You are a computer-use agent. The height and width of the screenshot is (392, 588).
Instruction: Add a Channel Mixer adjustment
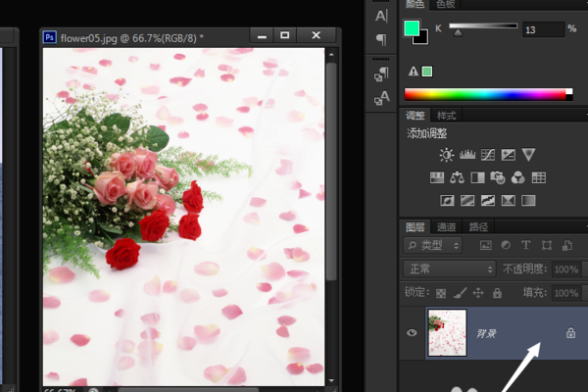(518, 178)
